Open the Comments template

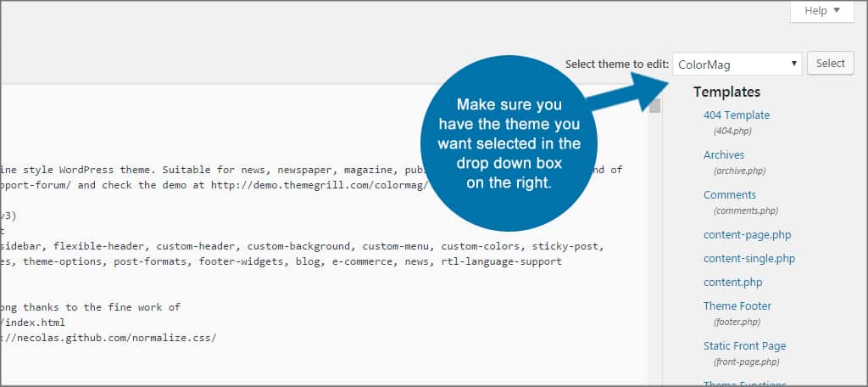coord(729,194)
